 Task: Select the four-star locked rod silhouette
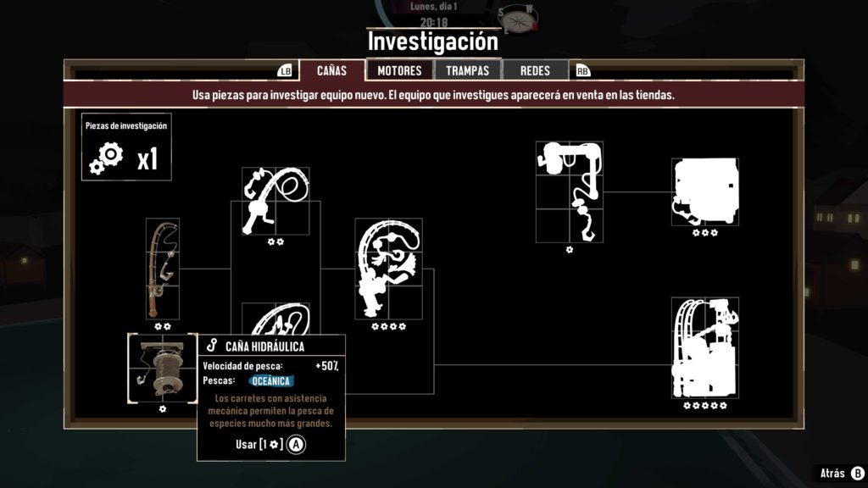click(x=388, y=269)
